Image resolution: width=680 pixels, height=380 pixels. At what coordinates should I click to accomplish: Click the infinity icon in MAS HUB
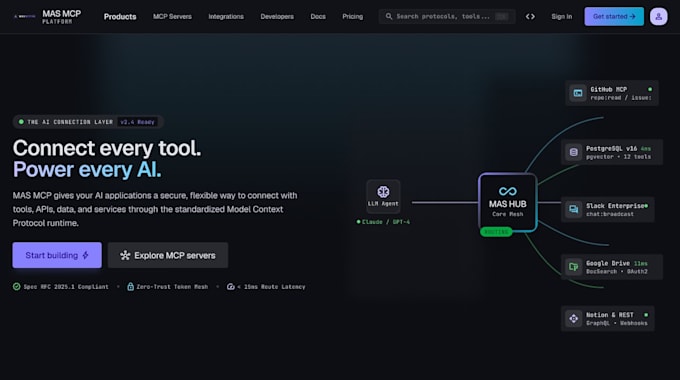pos(507,191)
